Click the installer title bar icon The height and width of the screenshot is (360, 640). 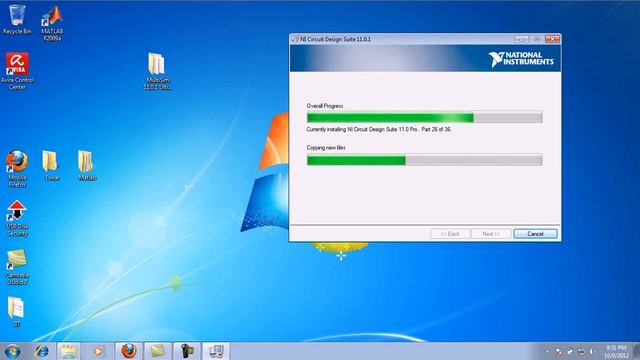click(295, 39)
